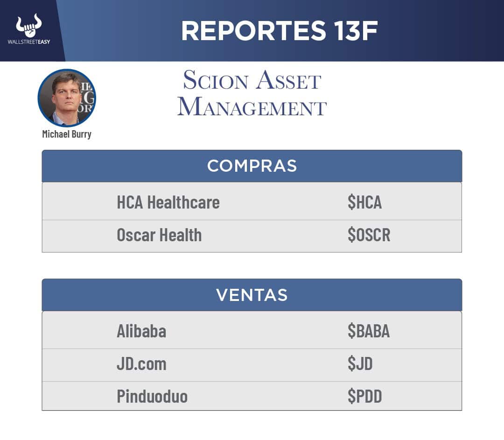This screenshot has height=440, width=504.
Task: Select the Michael Burry name caption
Action: coord(67,134)
